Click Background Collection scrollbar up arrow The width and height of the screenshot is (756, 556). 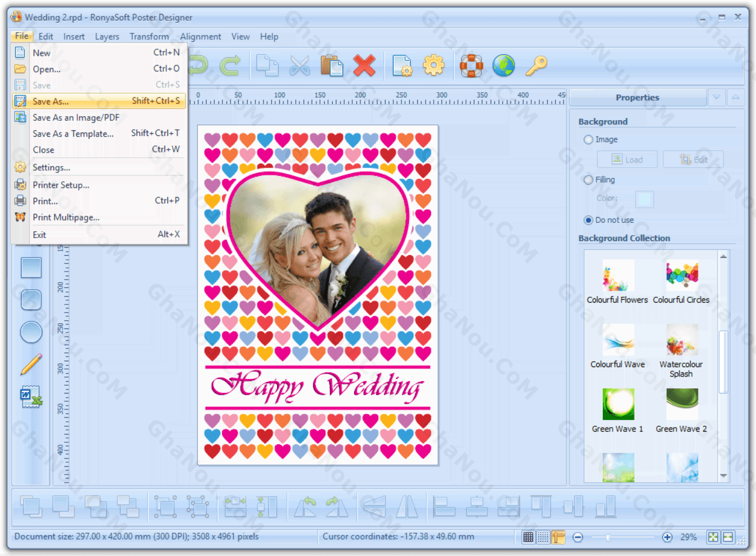[723, 256]
